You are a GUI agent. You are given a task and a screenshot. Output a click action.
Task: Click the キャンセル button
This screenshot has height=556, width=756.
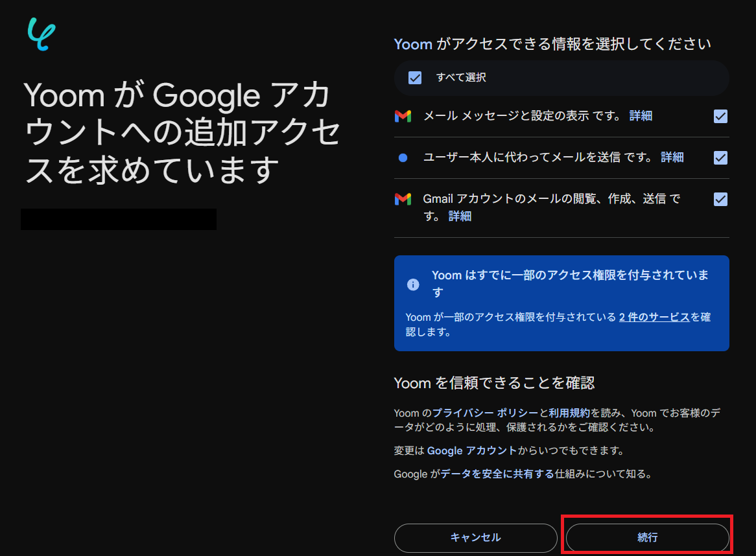click(x=475, y=538)
